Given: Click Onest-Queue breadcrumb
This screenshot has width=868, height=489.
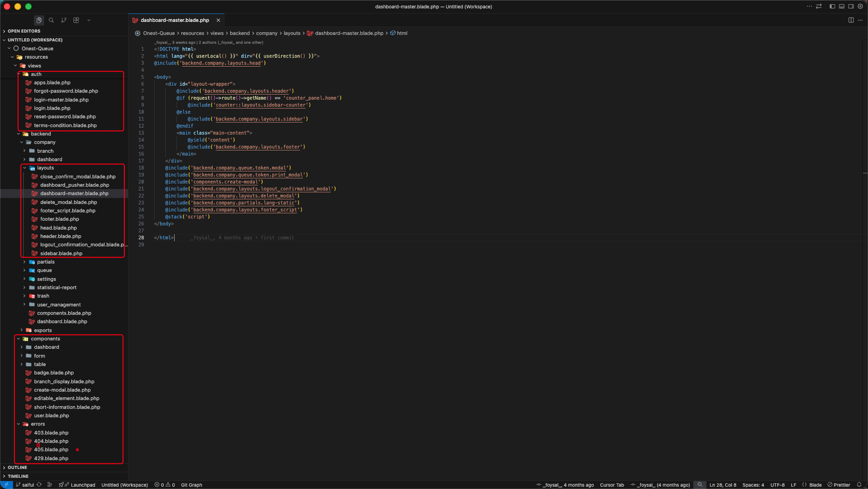Looking at the screenshot, I should [159, 33].
